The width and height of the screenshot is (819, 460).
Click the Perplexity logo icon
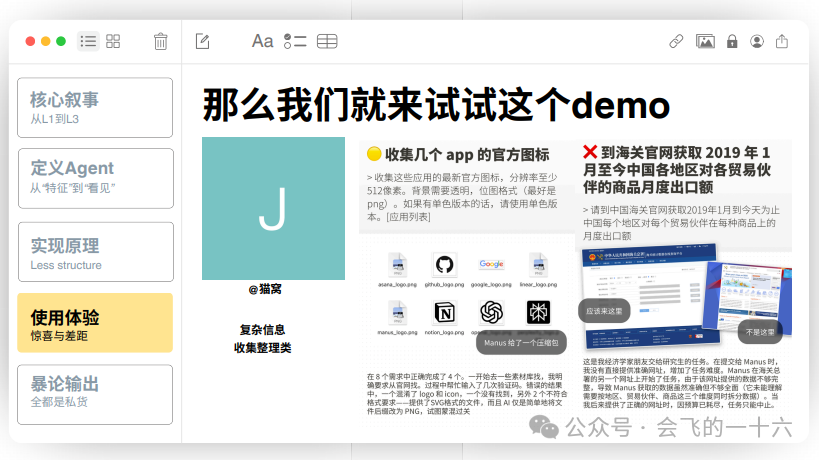click(539, 312)
